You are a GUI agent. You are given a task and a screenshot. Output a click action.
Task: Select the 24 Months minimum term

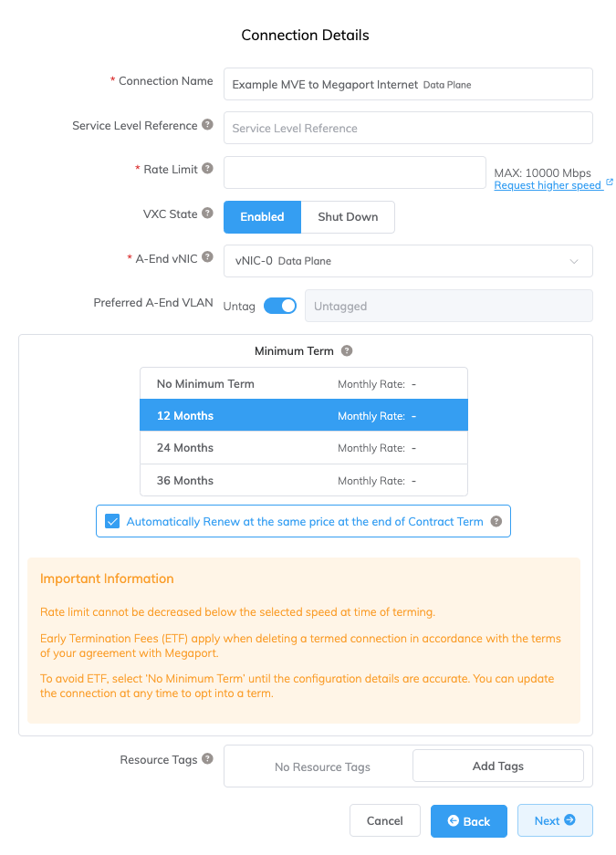[x=303, y=447]
